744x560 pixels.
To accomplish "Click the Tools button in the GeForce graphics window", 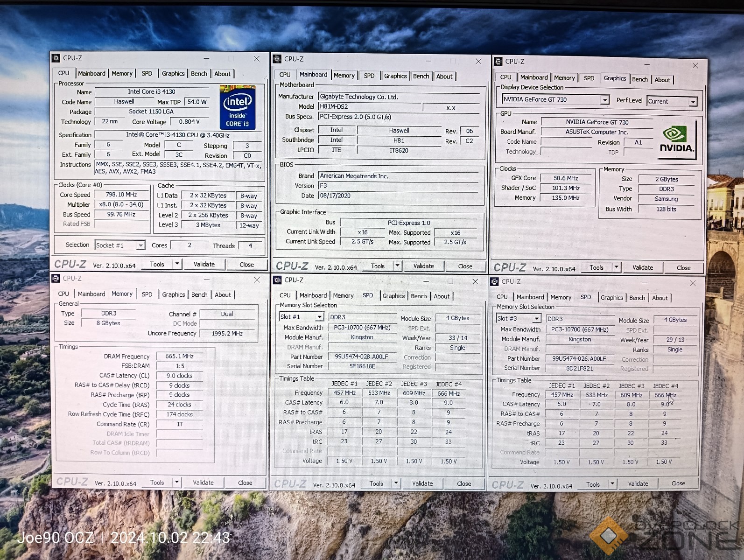I will (597, 267).
